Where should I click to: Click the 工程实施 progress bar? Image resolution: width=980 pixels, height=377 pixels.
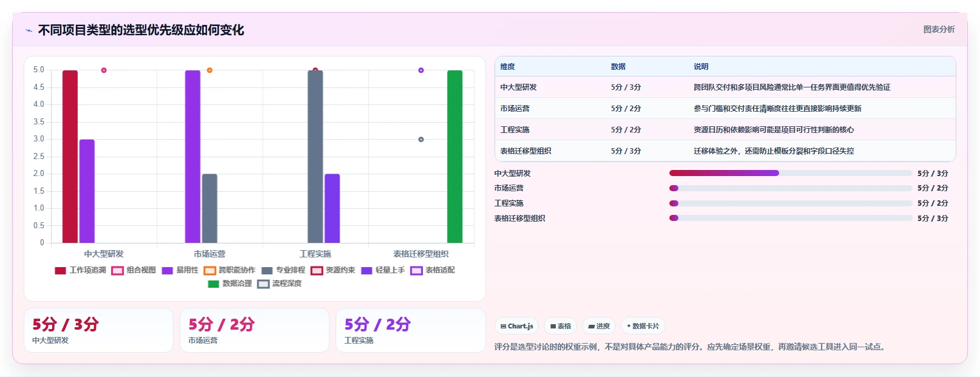pos(791,203)
